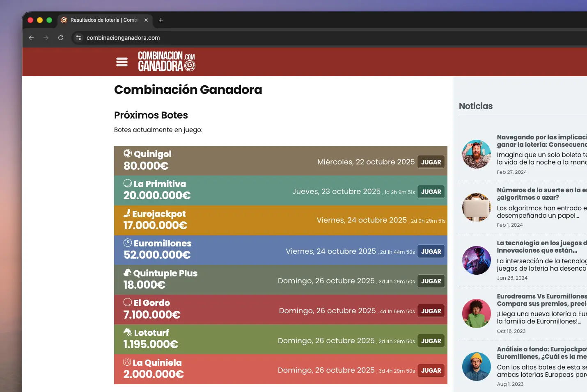Click the Quinigol soccer ball icon

pos(128,154)
